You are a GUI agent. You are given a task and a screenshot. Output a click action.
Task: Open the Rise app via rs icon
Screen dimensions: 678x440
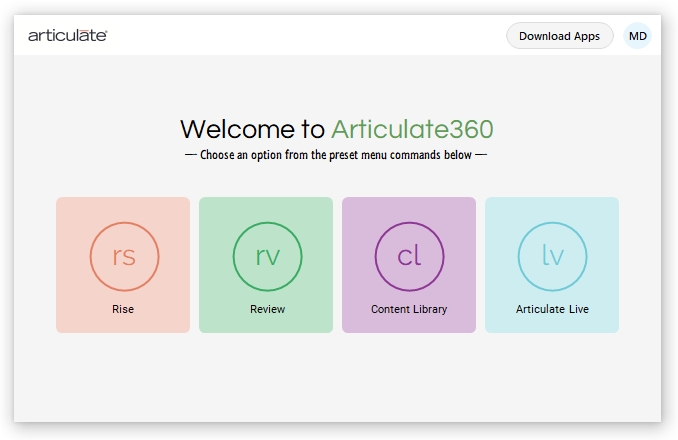pyautogui.click(x=123, y=256)
